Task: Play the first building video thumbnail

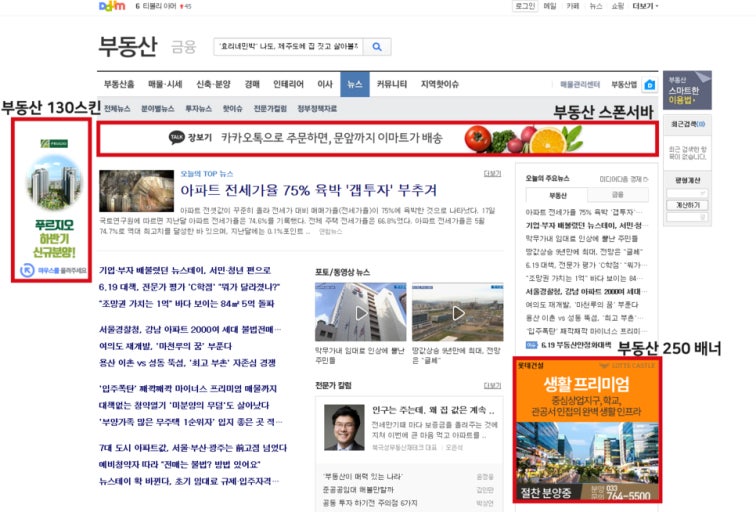Action: [x=346, y=312]
